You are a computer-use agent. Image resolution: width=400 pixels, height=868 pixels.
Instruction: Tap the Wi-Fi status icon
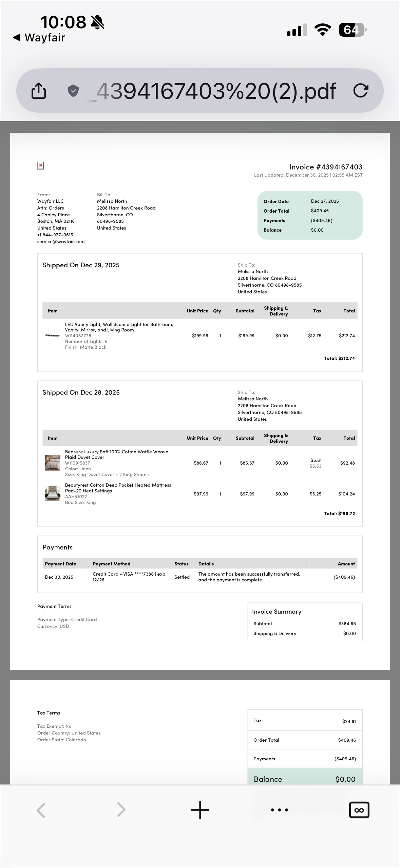coord(323,30)
